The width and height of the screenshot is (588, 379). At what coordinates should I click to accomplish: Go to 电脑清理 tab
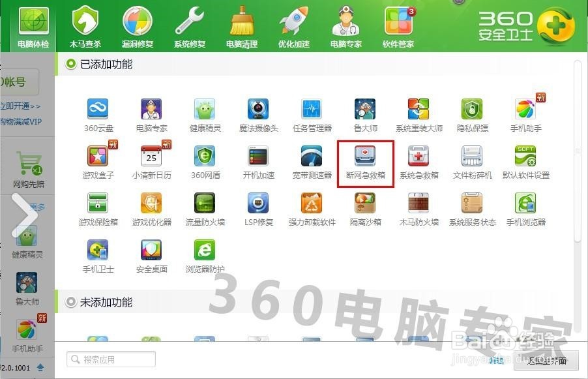pos(242,28)
